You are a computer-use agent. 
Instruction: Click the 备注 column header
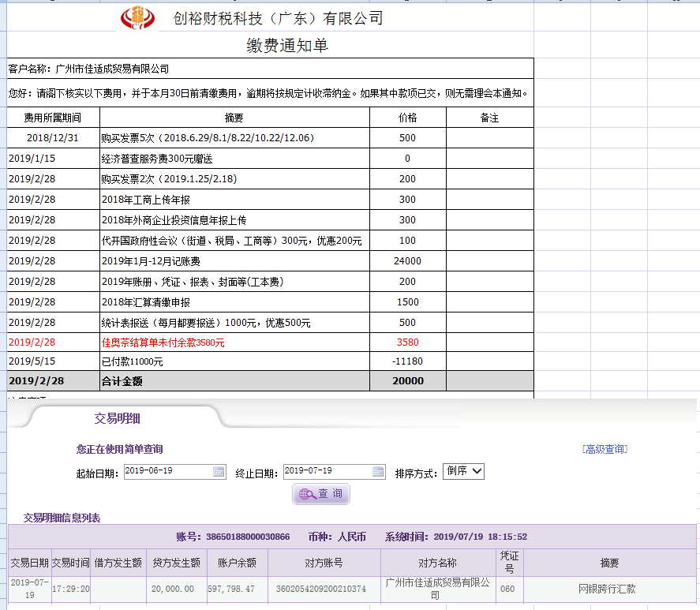(490, 118)
